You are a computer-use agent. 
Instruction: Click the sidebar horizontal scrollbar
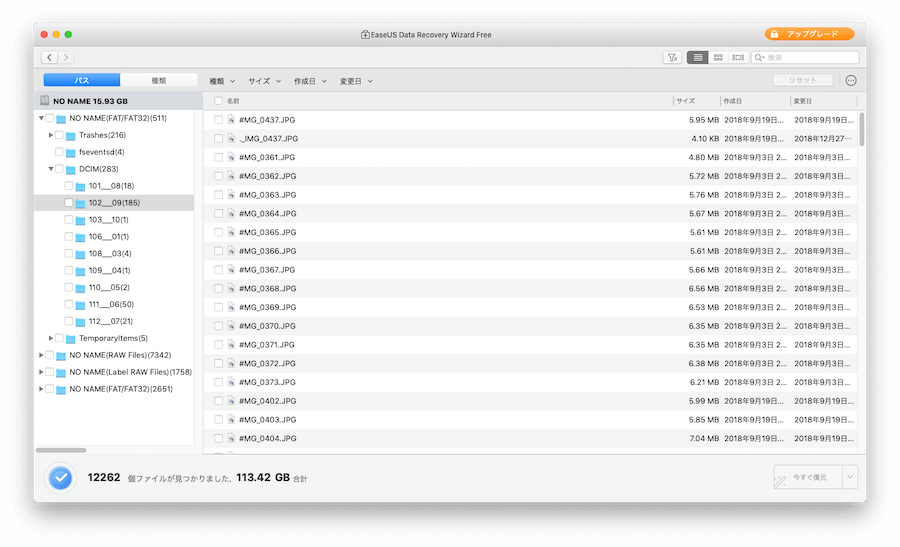click(61, 450)
